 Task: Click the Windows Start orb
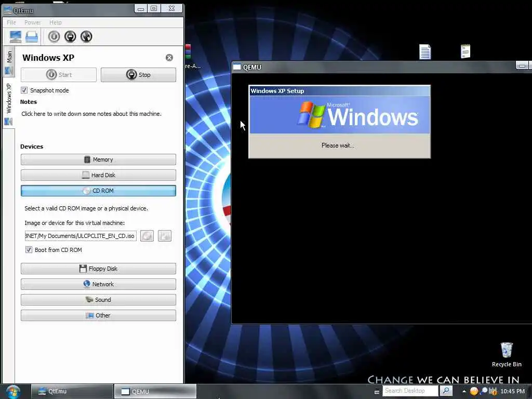tap(12, 392)
